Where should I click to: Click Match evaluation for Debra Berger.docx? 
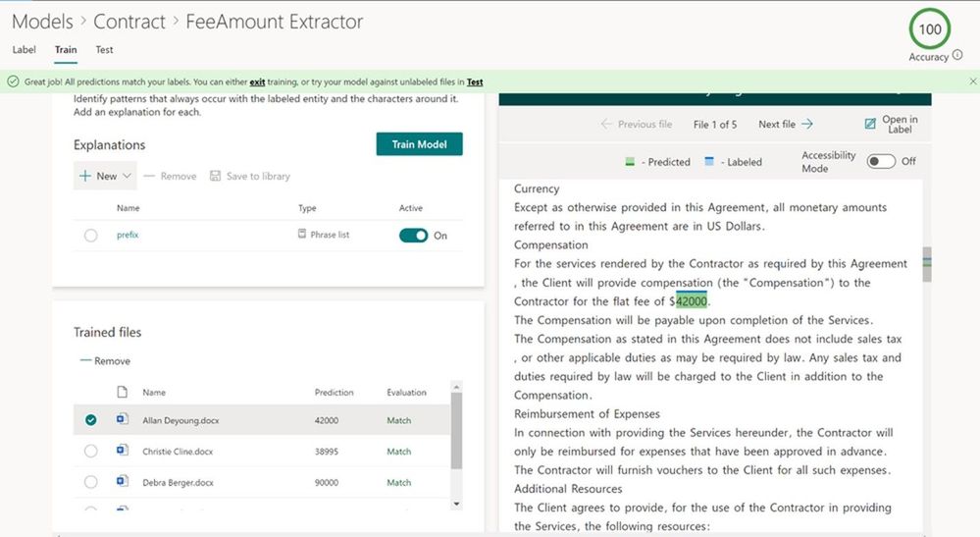point(398,483)
